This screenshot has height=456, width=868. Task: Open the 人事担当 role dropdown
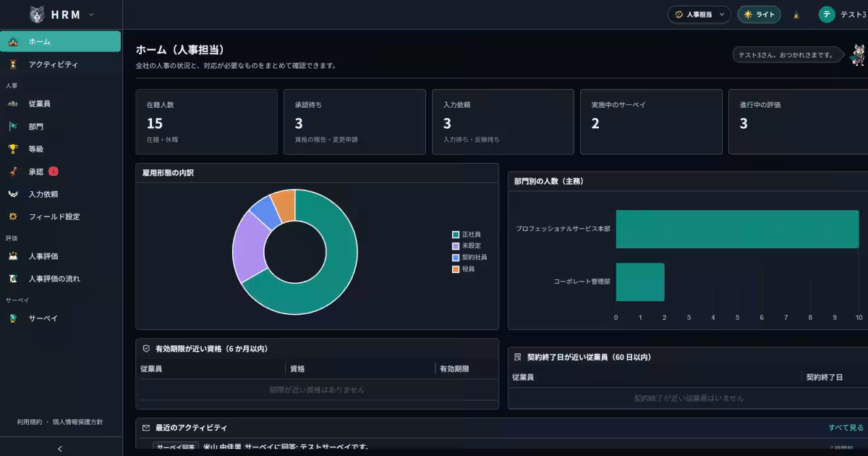(x=699, y=14)
